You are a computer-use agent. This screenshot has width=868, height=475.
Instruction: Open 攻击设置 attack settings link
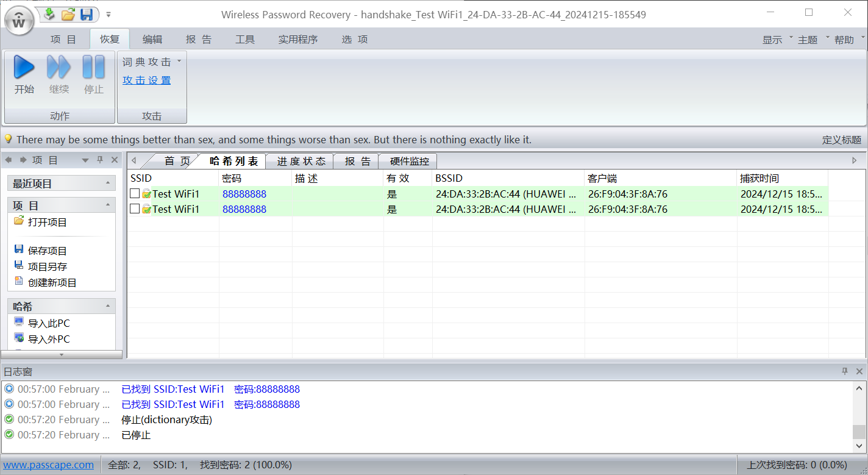(146, 80)
